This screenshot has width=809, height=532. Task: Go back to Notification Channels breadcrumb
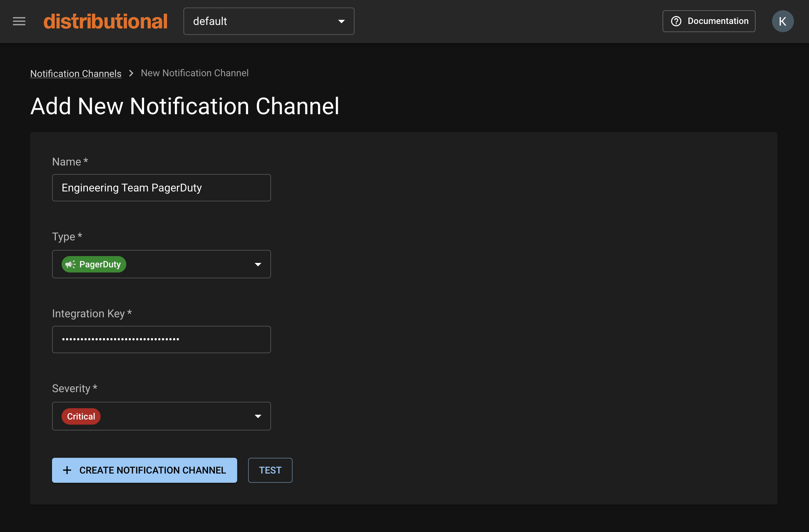pyautogui.click(x=76, y=74)
